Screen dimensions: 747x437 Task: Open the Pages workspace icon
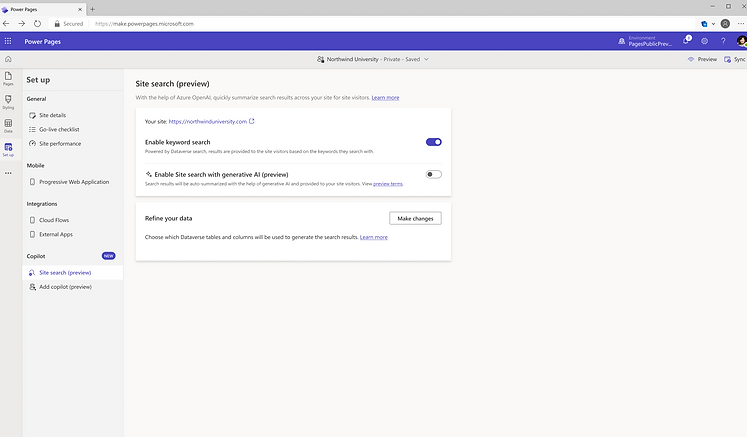(8, 79)
